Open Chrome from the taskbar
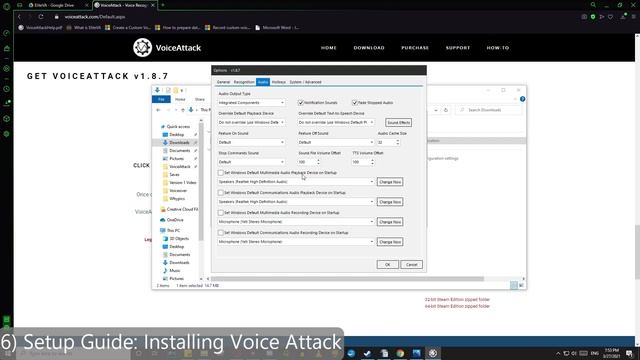This screenshot has height=360, width=640. pos(400,353)
